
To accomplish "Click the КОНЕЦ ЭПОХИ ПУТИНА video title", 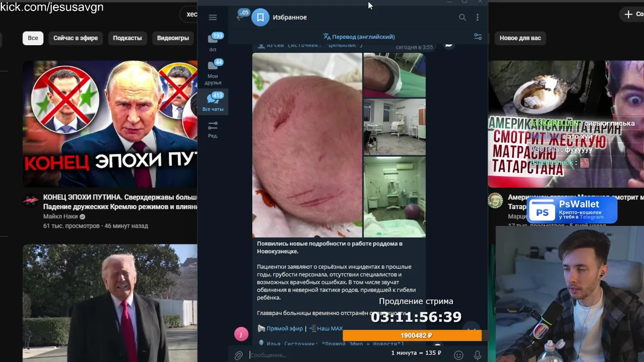I will pos(120,202).
